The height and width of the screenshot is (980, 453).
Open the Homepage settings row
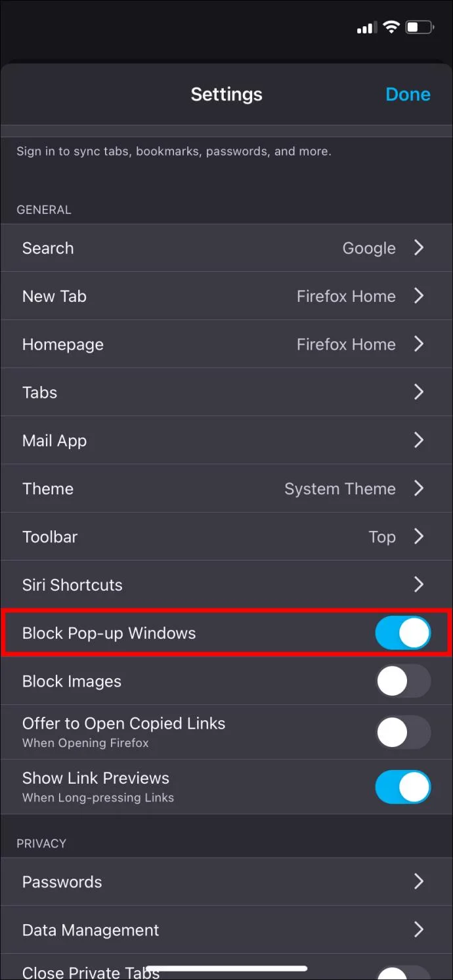click(x=226, y=344)
